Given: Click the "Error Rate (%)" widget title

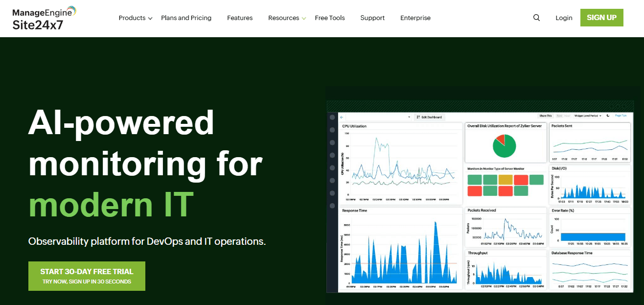Looking at the screenshot, I should point(563,211).
